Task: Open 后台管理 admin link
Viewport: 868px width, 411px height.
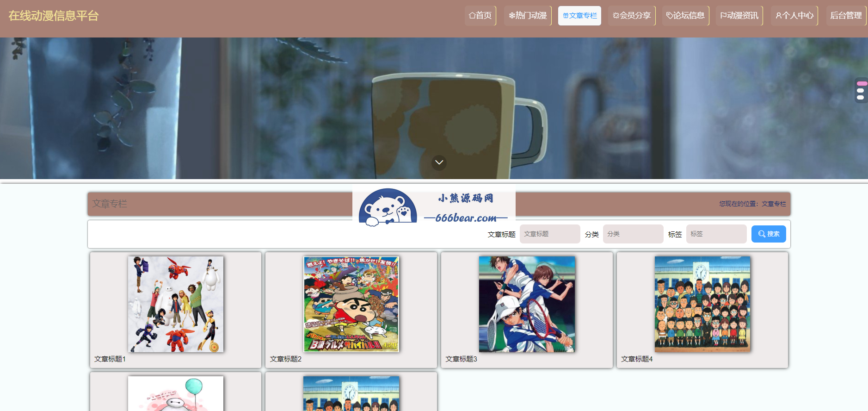Action: click(846, 16)
